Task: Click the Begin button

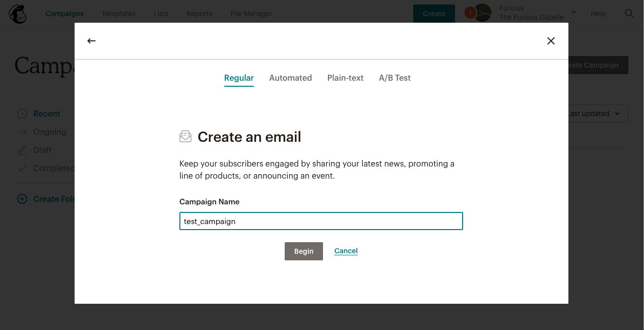Action: [x=304, y=251]
